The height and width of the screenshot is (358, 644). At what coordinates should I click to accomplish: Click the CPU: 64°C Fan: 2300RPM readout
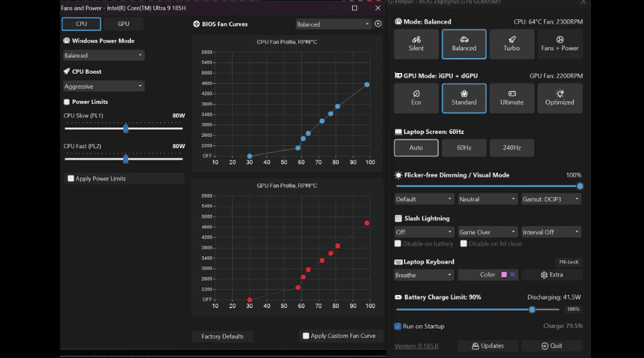click(548, 21)
